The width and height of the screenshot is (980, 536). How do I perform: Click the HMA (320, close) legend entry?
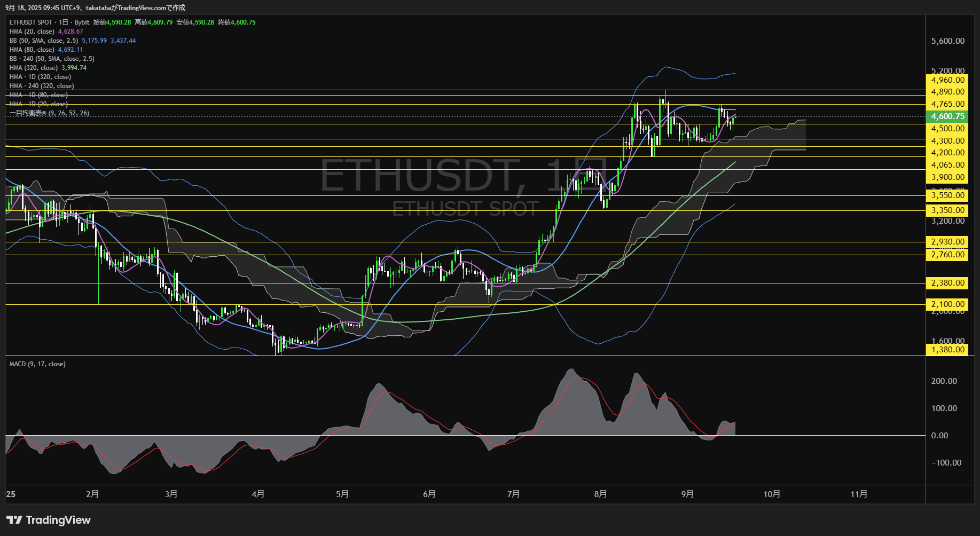tap(34, 68)
